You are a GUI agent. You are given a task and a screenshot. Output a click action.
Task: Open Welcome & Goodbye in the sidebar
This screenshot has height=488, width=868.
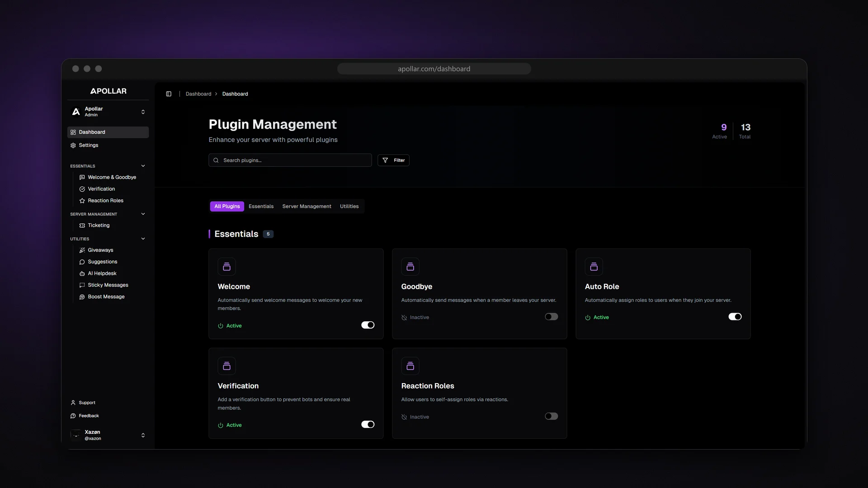[108, 177]
